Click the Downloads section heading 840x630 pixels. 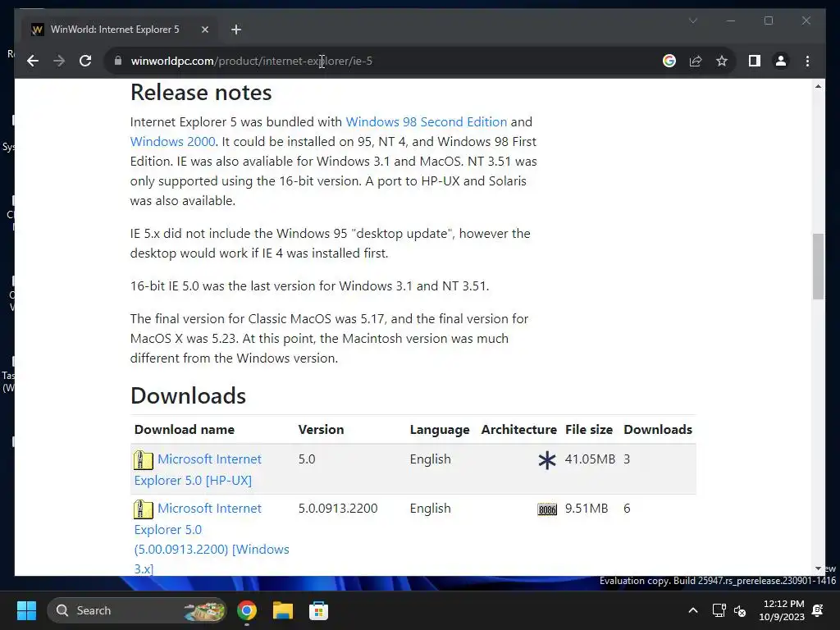pos(188,396)
